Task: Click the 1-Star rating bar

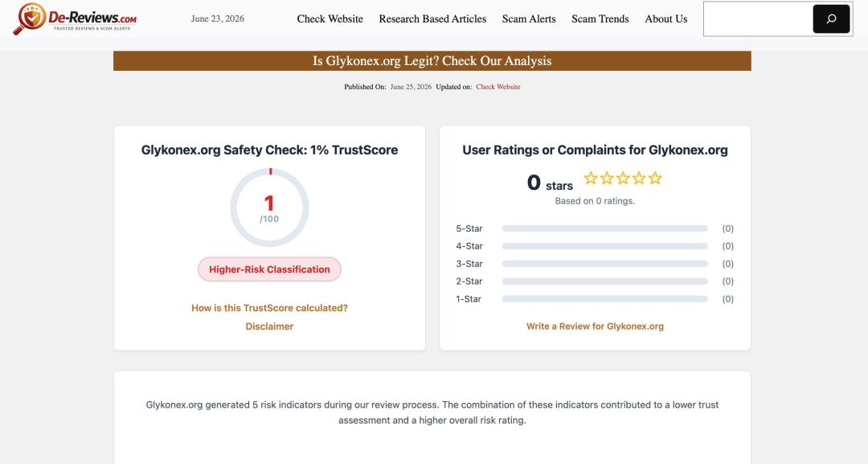Action: click(604, 299)
